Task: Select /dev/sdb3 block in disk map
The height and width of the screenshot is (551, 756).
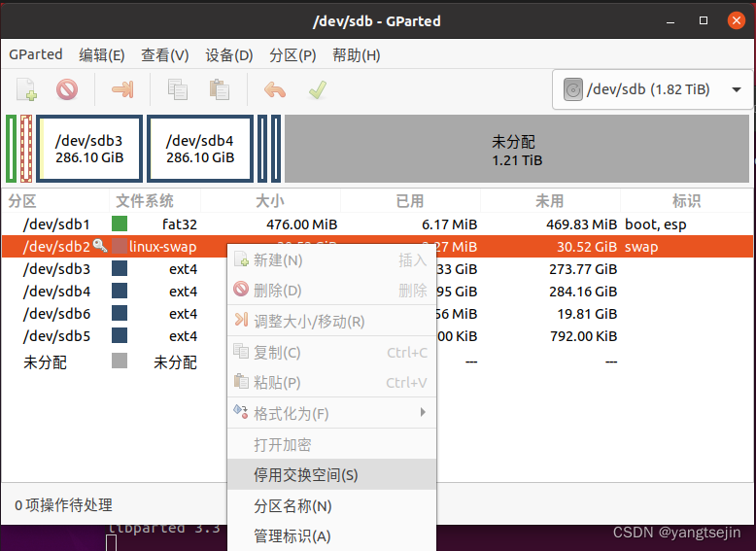Action: [x=89, y=149]
